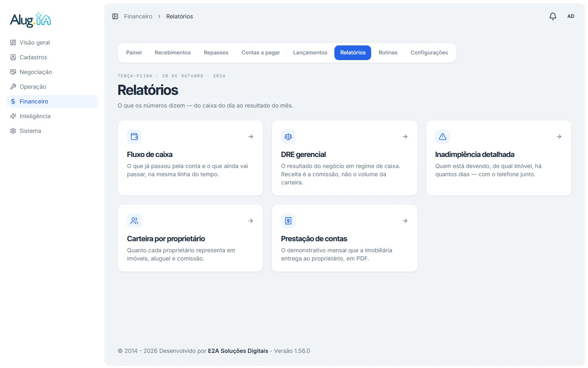Switch to the Repasses tab
The height and width of the screenshot is (368, 588).
coord(216,53)
